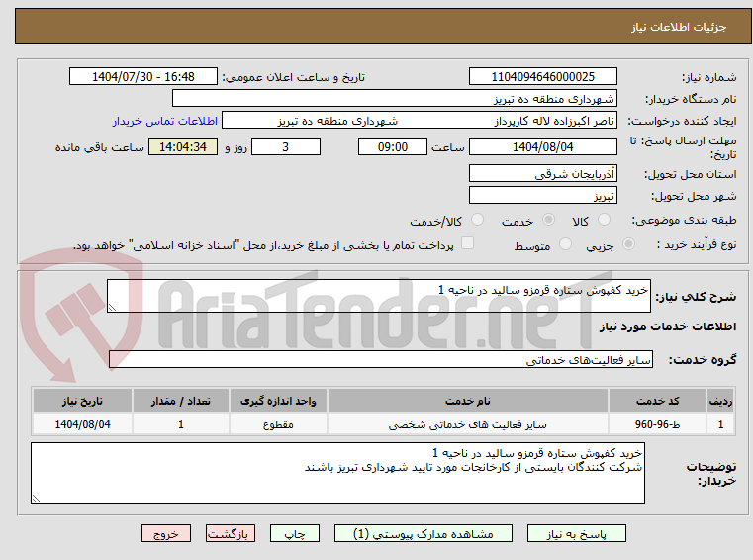This screenshot has height=560, width=753.
Task: Click the کد خدمت column header
Action: tap(657, 401)
